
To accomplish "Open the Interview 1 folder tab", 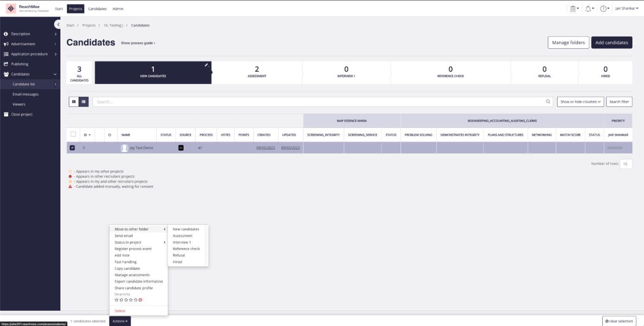I will 346,72.
